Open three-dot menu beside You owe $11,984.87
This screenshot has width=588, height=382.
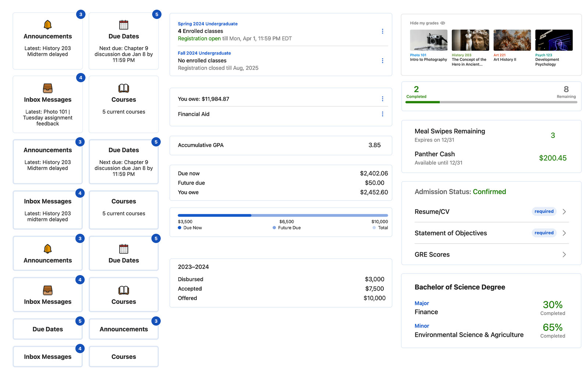point(383,99)
